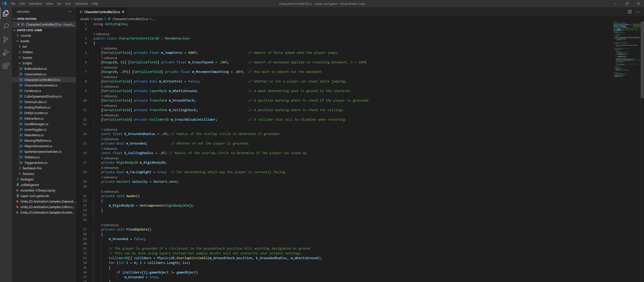Open the Extensions view icon

(6, 66)
